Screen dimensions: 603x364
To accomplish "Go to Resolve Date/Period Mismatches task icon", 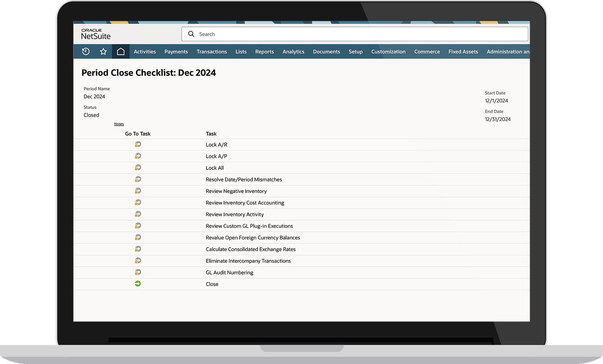I will pos(138,179).
